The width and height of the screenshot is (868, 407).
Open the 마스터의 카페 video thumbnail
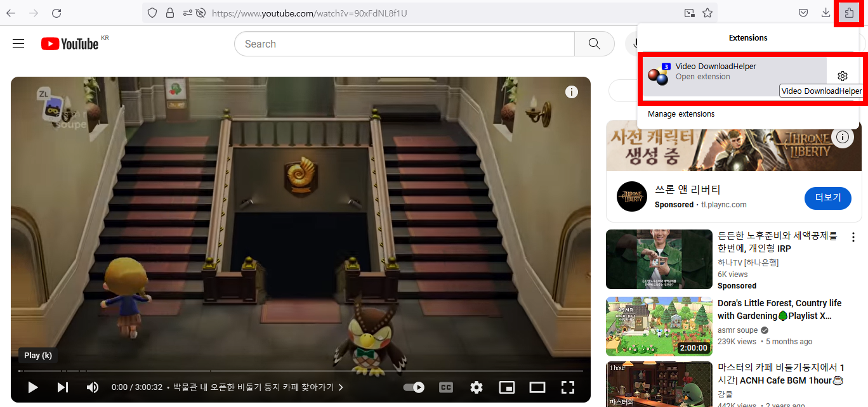[x=659, y=385]
